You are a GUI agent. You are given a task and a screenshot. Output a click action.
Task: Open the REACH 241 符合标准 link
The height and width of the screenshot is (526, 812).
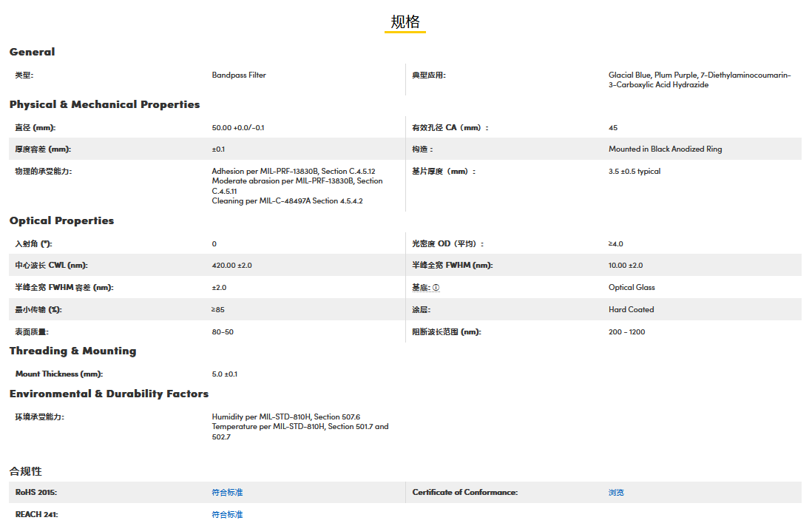pos(227,515)
